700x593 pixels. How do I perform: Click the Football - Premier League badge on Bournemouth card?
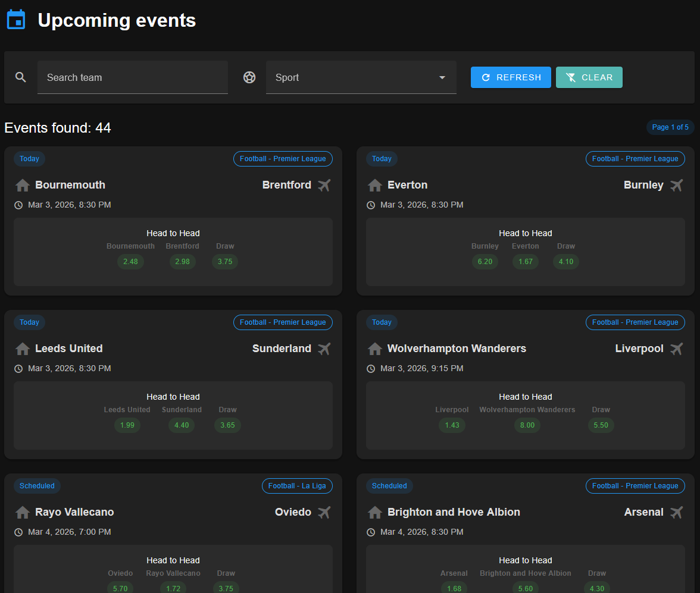[x=283, y=158]
